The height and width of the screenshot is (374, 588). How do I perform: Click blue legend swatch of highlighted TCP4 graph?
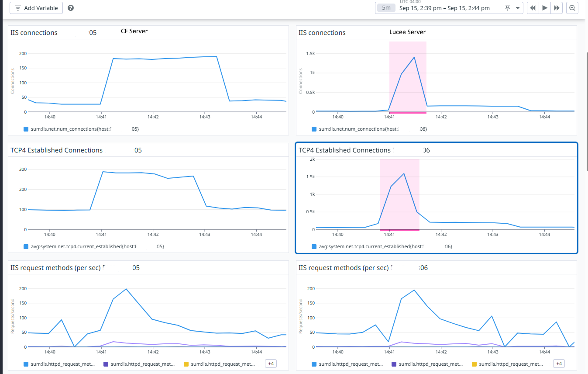coord(314,247)
